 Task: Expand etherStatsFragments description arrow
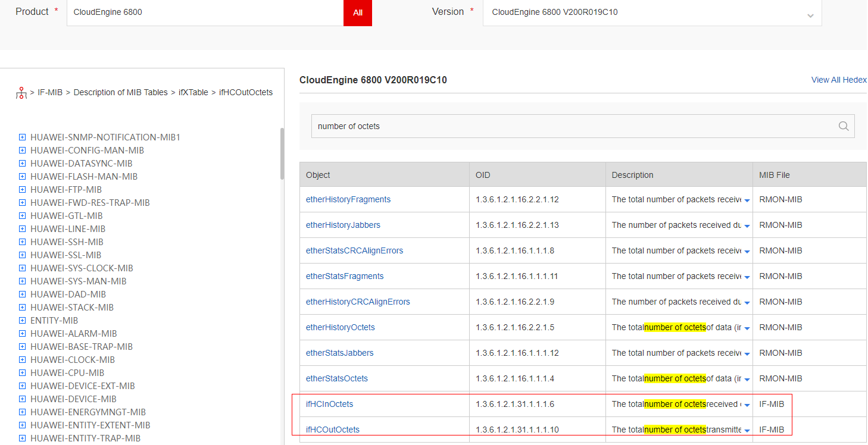pos(747,277)
